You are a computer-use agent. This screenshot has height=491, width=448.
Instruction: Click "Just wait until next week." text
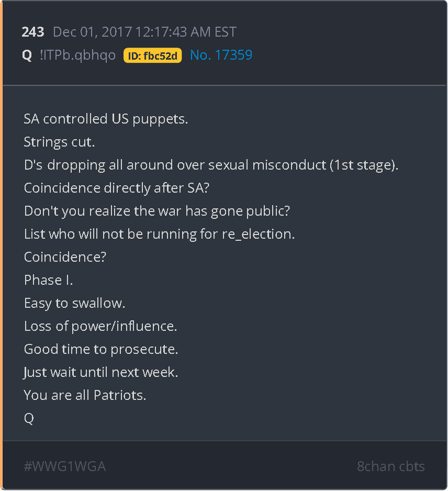coord(101,372)
